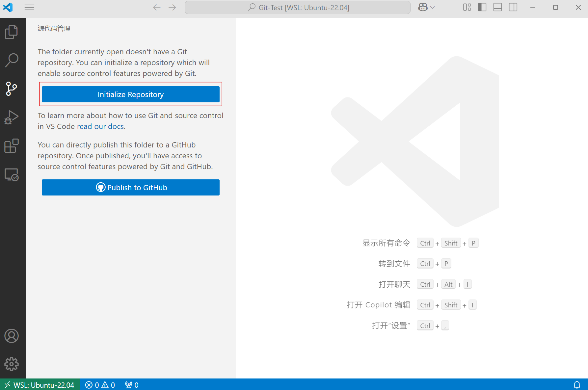Open the Extensions view

[12, 146]
